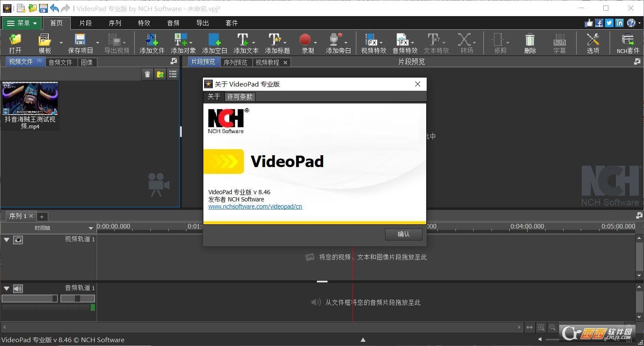The width and height of the screenshot is (644, 346).
Task: Collapse 视频轨道 1 with its triangle
Action: tap(6, 240)
